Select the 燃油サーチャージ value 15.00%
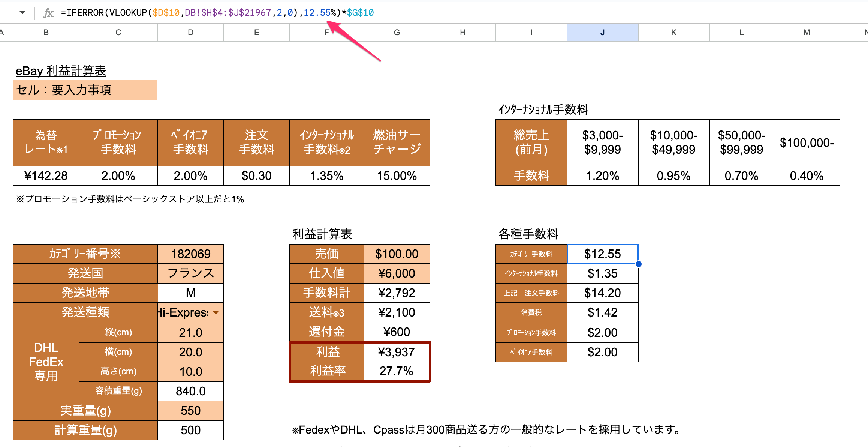Viewport: 868px width, 447px height. click(397, 176)
